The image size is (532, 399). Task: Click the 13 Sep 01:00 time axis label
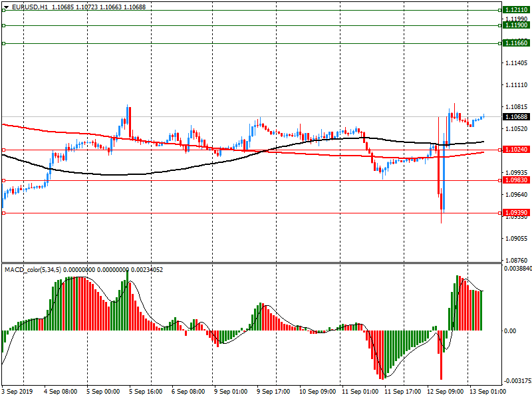pos(487,392)
